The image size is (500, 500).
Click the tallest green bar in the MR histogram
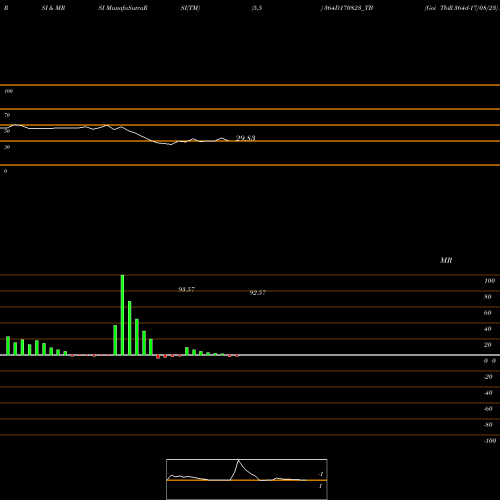[x=122, y=315]
